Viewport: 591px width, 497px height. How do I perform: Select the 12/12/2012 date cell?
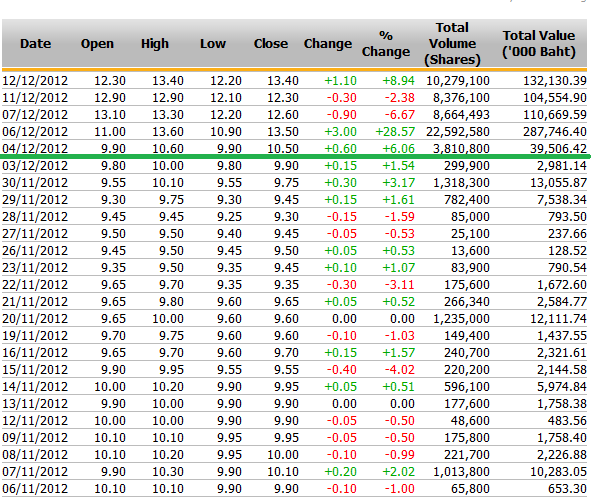point(35,81)
